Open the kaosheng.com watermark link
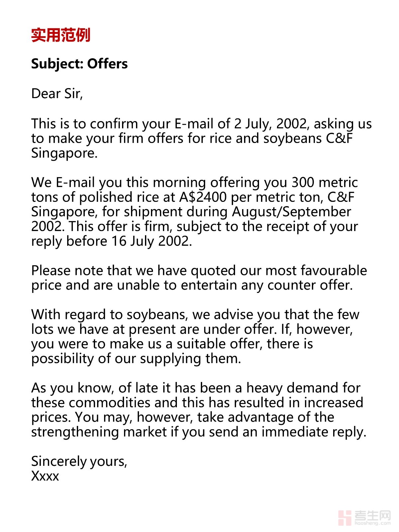Viewport: 399px width, 532px height. [372, 523]
